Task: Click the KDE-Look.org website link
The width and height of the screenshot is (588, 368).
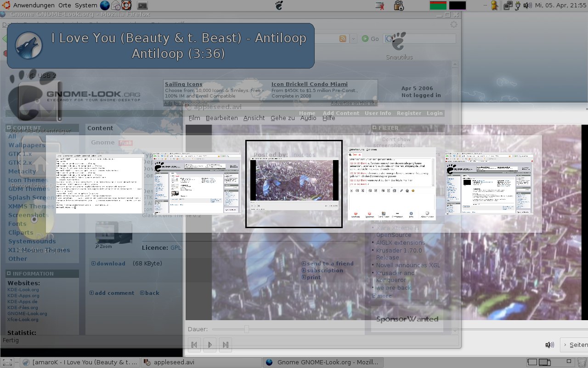Action: pos(23,290)
